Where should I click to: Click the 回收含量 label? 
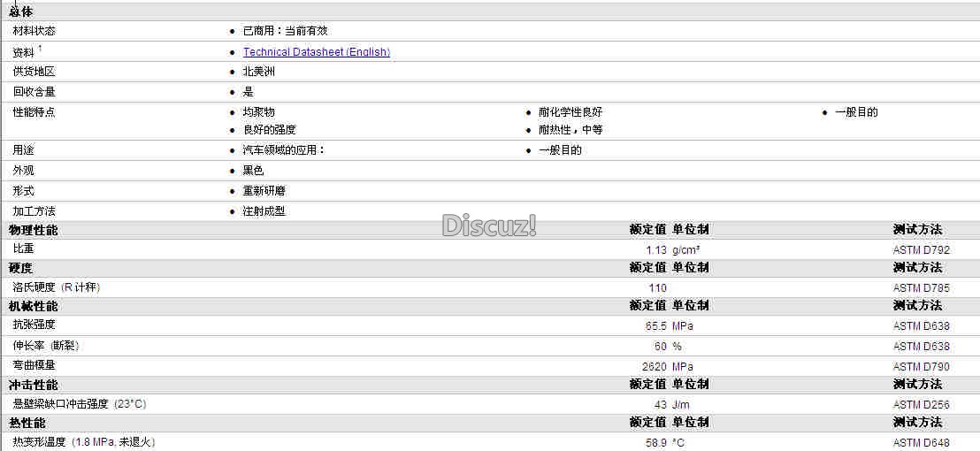tap(34, 92)
